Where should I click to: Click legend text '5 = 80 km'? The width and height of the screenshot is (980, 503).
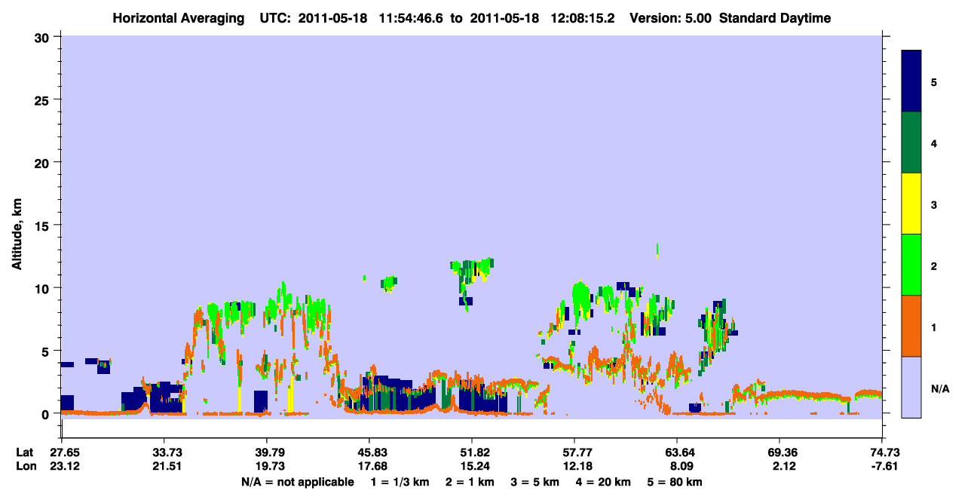(675, 482)
